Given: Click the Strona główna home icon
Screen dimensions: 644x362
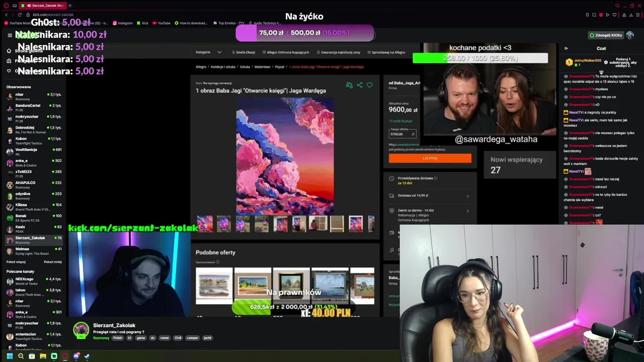Looking at the screenshot, I should tap(9, 51).
